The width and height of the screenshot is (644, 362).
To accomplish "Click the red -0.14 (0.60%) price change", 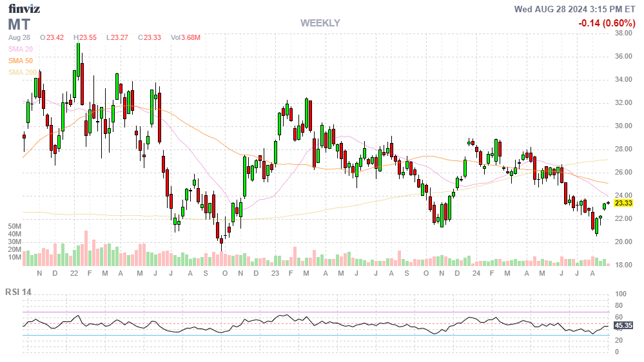I will pos(606,23).
